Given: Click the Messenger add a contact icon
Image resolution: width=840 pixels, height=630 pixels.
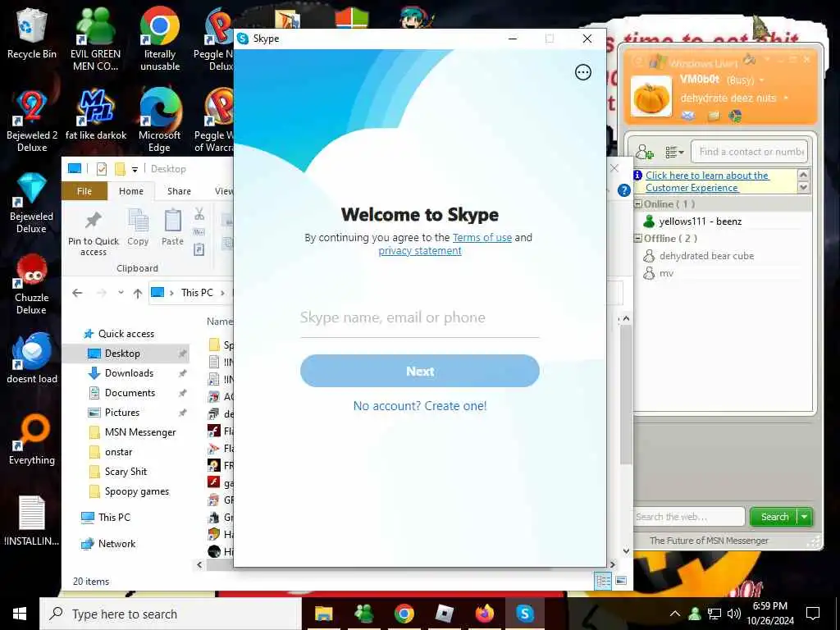Looking at the screenshot, I should 645,152.
